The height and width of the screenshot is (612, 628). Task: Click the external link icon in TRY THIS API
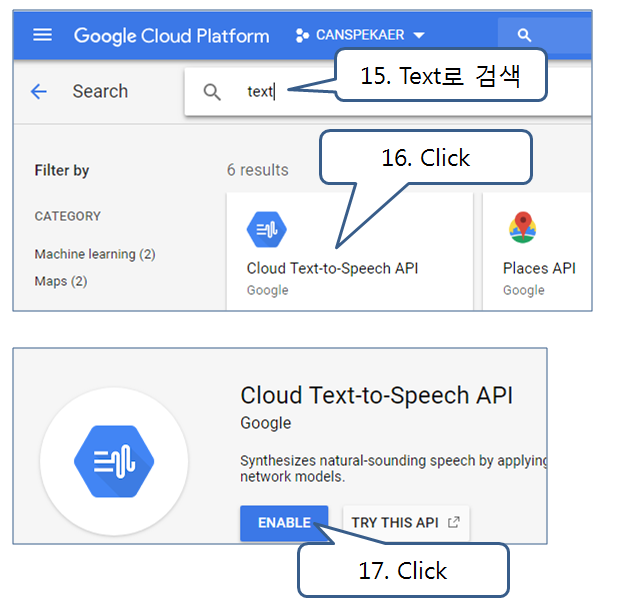454,522
